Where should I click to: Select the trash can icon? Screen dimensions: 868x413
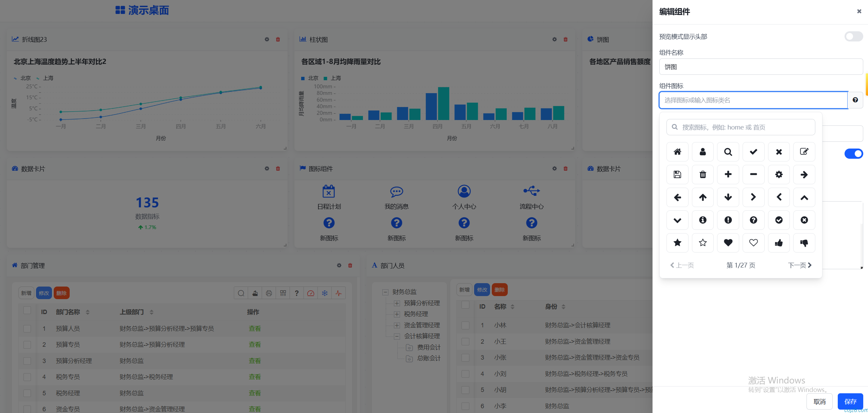coord(702,174)
